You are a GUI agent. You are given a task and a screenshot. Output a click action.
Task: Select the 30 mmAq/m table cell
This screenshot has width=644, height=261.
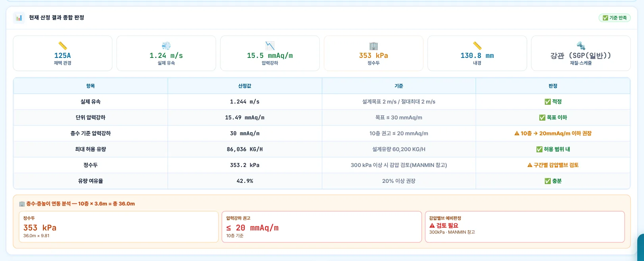245,134
